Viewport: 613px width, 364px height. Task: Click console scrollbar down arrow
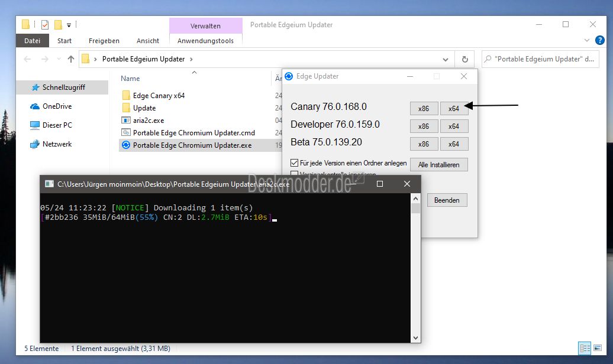coord(415,338)
